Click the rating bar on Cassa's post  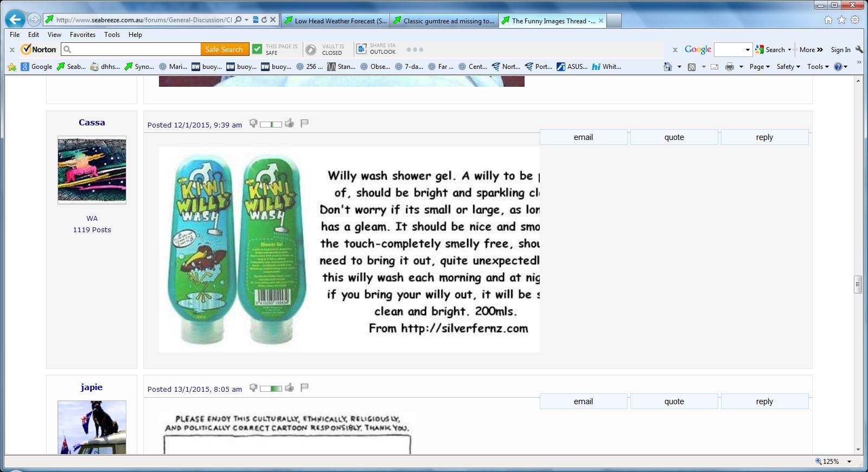pos(271,124)
